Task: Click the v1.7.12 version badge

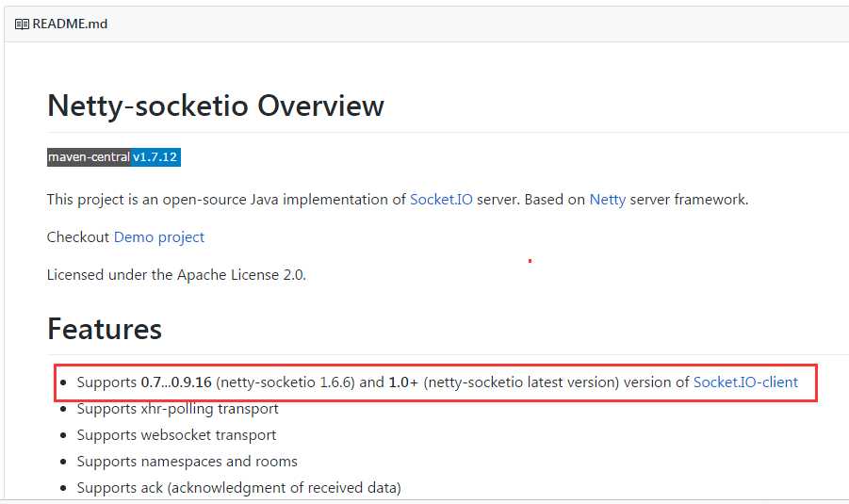Action: pos(155,157)
